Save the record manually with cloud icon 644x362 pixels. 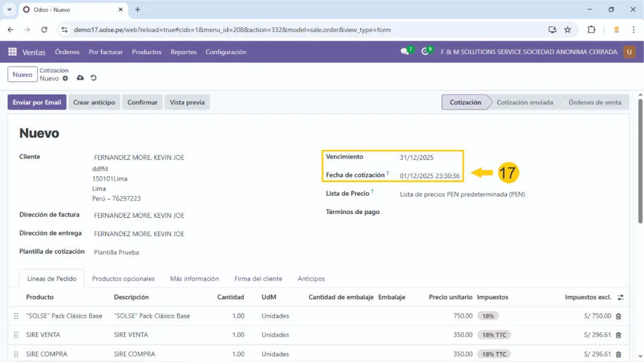point(80,78)
